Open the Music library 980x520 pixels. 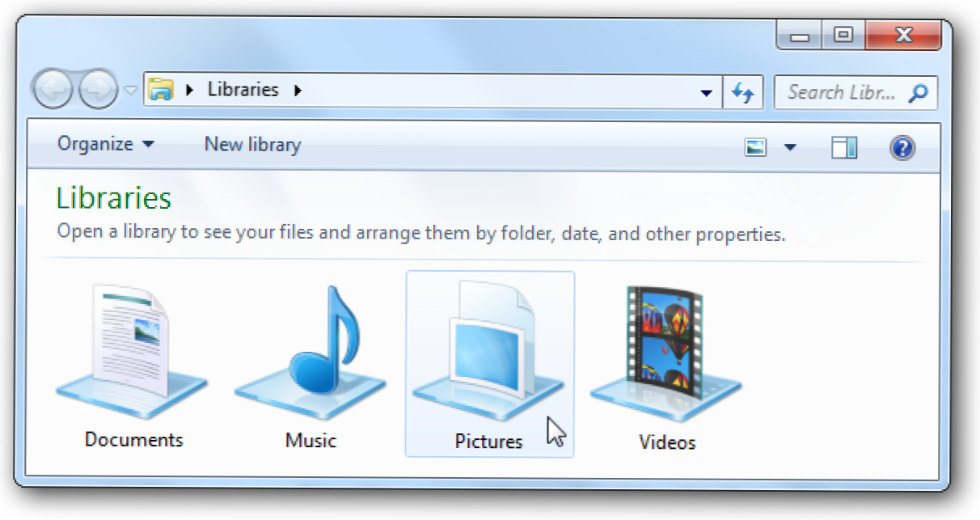[x=310, y=364]
